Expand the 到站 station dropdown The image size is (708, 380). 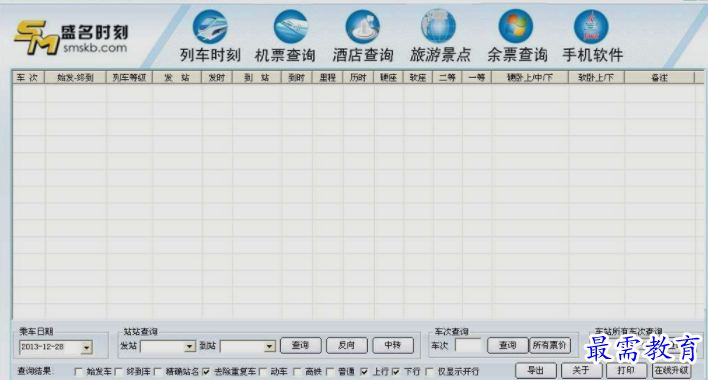[270, 346]
